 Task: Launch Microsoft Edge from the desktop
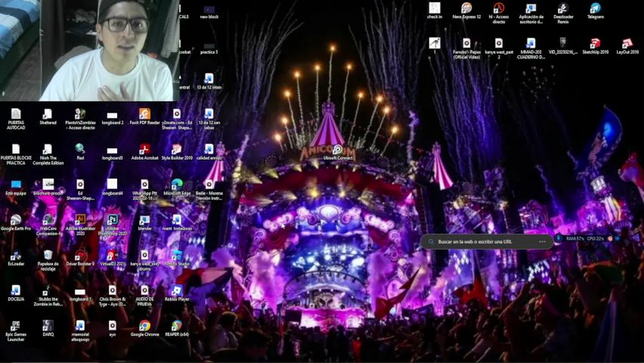(177, 187)
